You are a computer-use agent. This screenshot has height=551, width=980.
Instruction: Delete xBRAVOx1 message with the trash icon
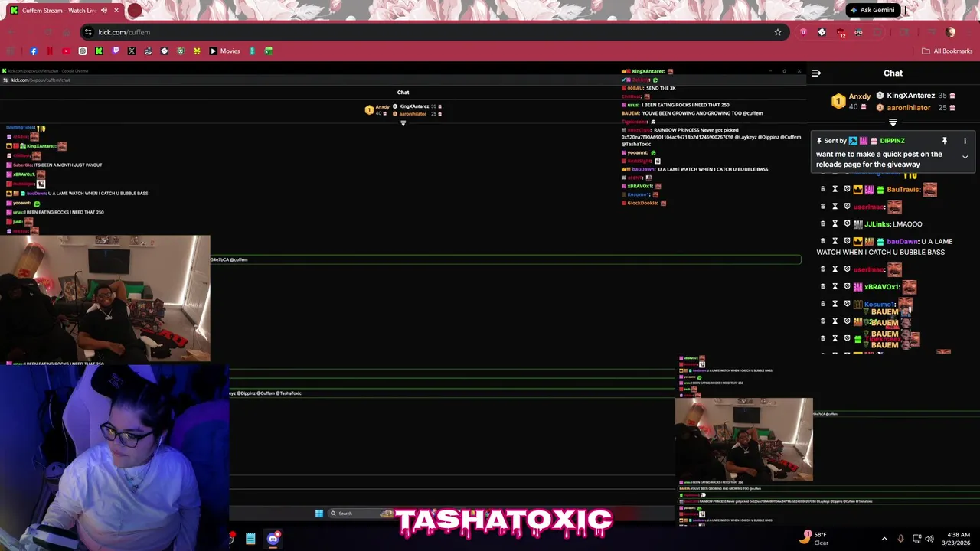(x=823, y=286)
